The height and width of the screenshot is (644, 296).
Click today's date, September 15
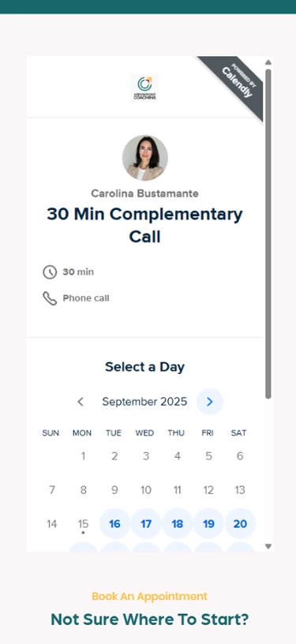pyautogui.click(x=83, y=524)
